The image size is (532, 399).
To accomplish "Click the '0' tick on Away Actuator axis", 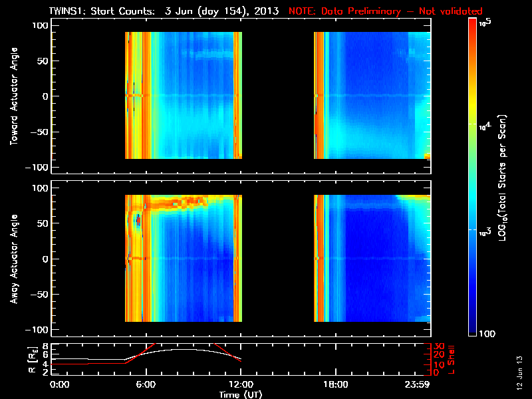I will (x=45, y=259).
